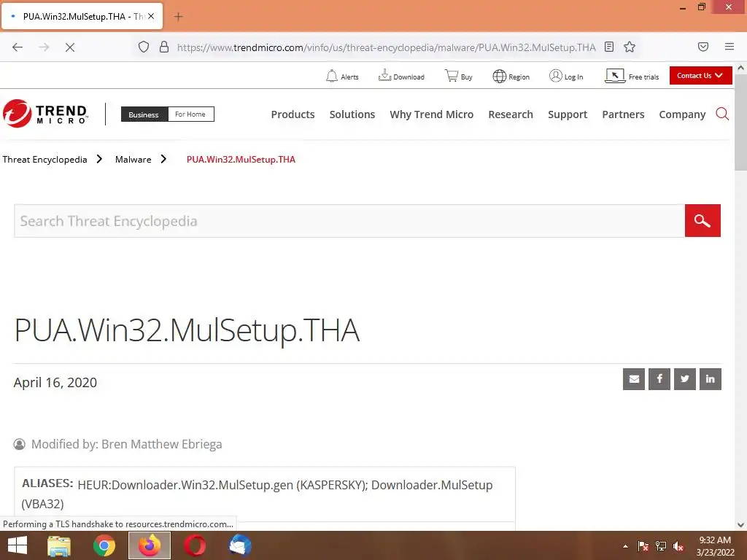Viewport: 747px width, 560px height.
Task: Open Windows Start menu
Action: pyautogui.click(x=18, y=545)
